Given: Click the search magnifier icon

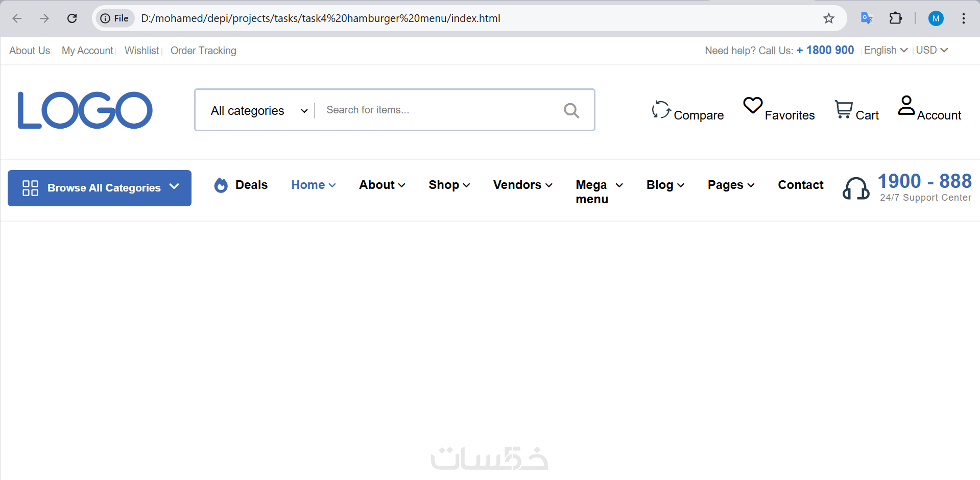Looking at the screenshot, I should [571, 110].
